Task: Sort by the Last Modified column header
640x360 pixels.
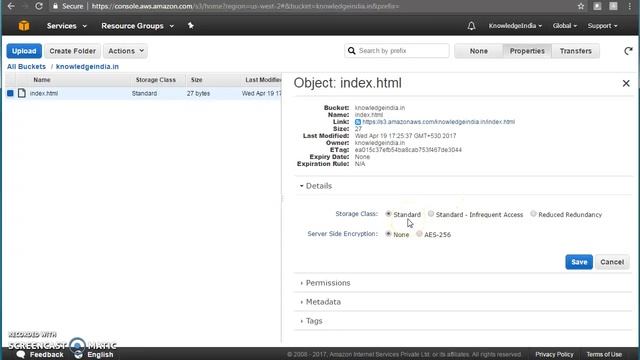Action: click(263, 80)
